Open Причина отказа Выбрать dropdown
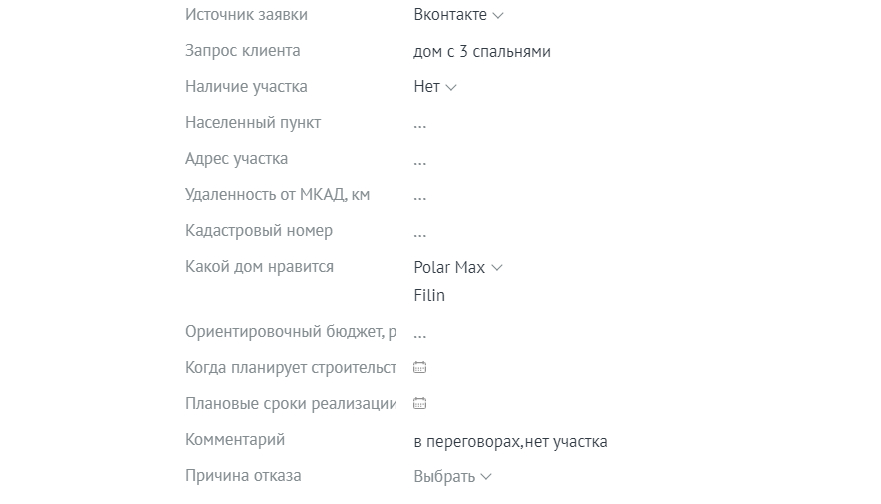Screen dimensions: 881x504 (453, 477)
